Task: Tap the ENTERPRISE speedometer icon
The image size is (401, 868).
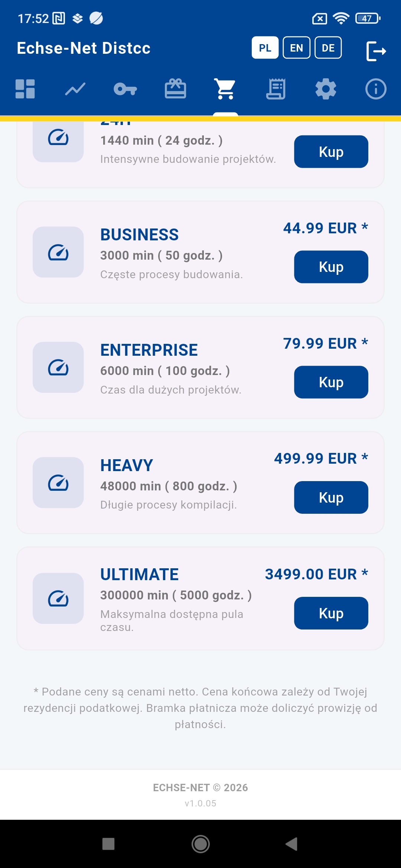Action: tap(58, 367)
